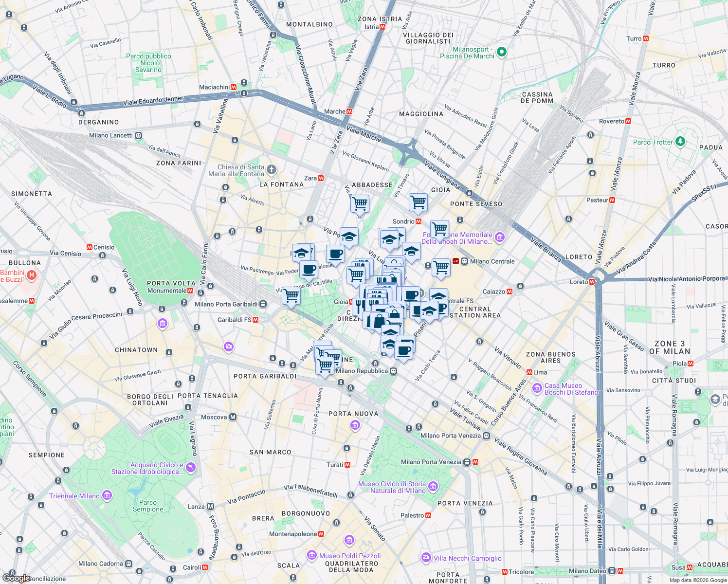Open the green park icon at Parco Trotter

(679, 142)
